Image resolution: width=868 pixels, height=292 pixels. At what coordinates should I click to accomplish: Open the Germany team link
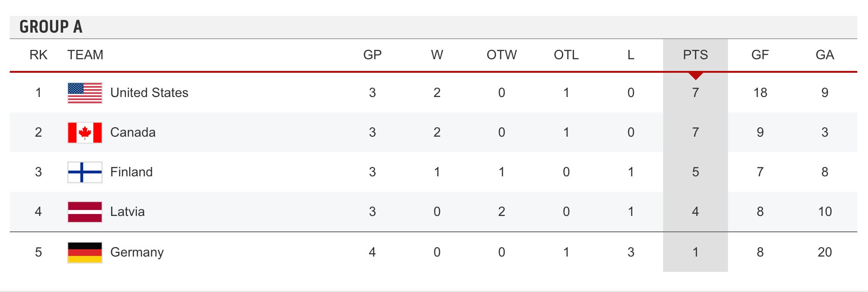click(x=137, y=252)
